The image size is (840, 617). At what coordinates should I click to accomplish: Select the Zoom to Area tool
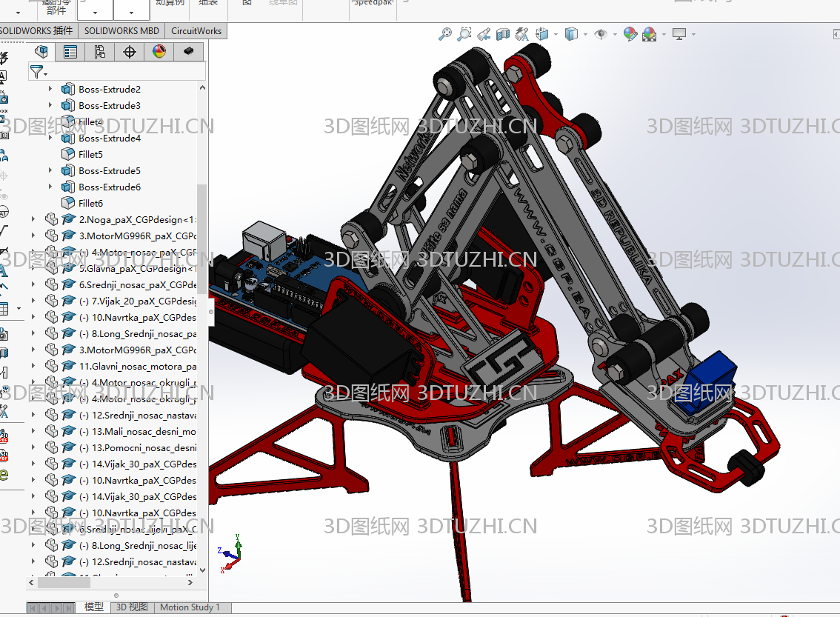pyautogui.click(x=464, y=34)
